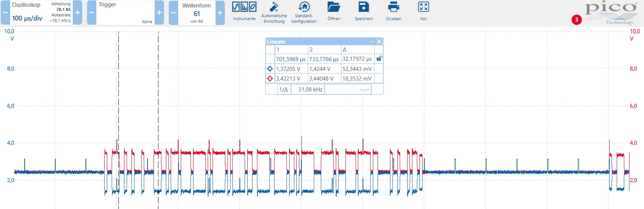
Task: Click the 52,3443 mV delta value
Action: click(x=357, y=69)
